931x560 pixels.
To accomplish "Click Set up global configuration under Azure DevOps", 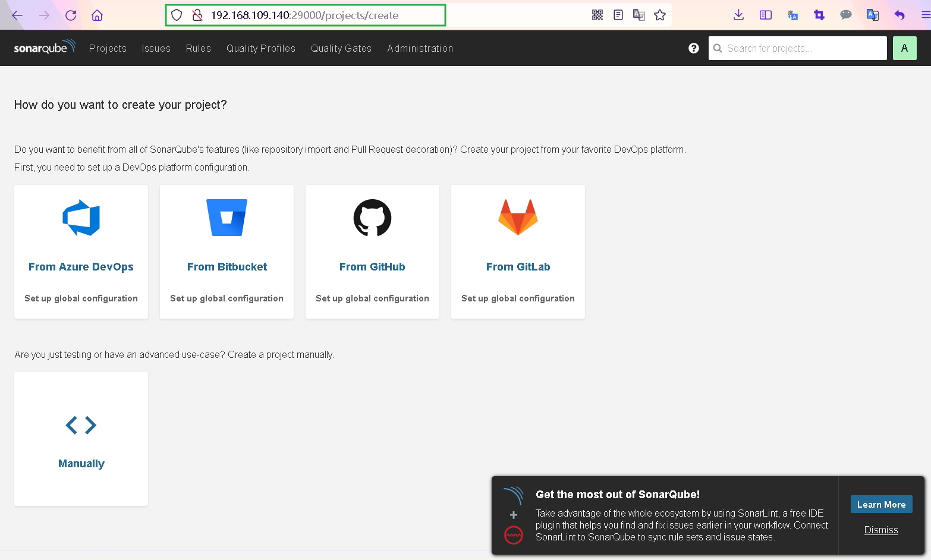I will 81,298.
